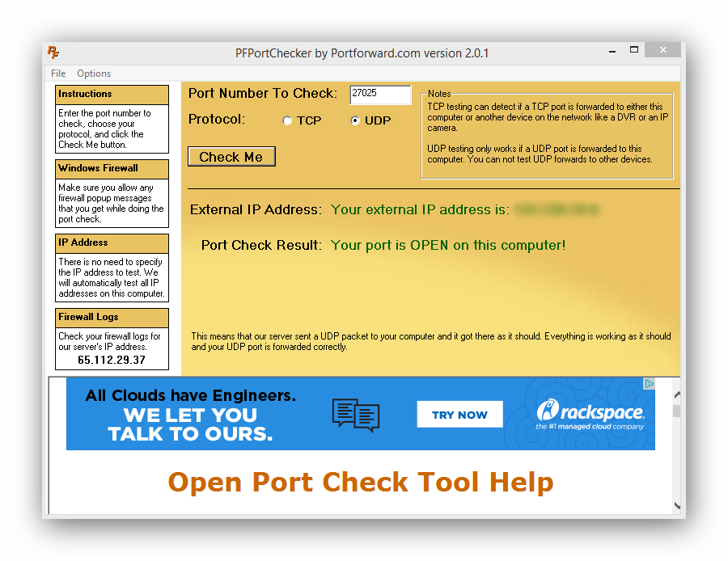Screen dimensions: 728x561
Task: Click the 'Port Number To Check:' label
Action: [263, 93]
